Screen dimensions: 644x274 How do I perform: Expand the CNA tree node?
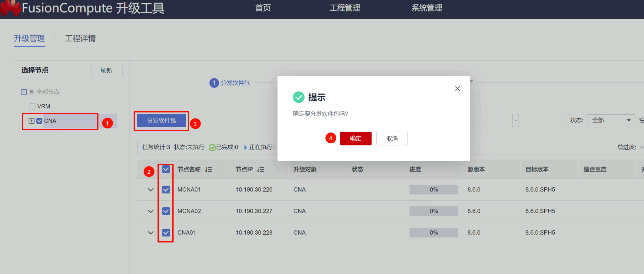pos(32,121)
